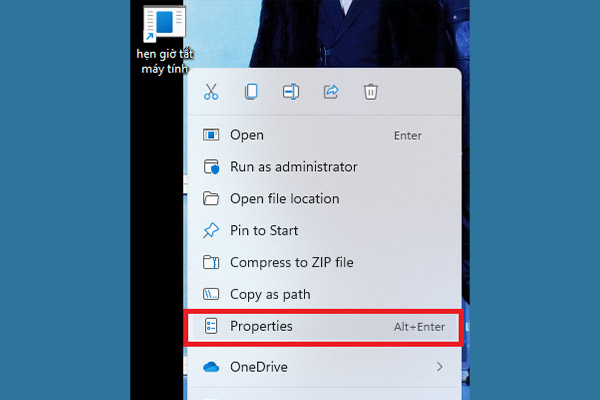
Task: Choose Compress to ZIP file
Action: (x=323, y=263)
